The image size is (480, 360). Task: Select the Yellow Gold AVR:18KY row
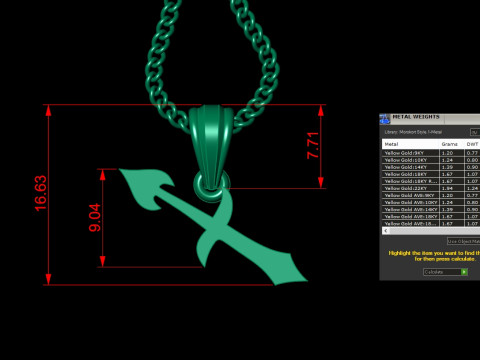pyautogui.click(x=431, y=216)
